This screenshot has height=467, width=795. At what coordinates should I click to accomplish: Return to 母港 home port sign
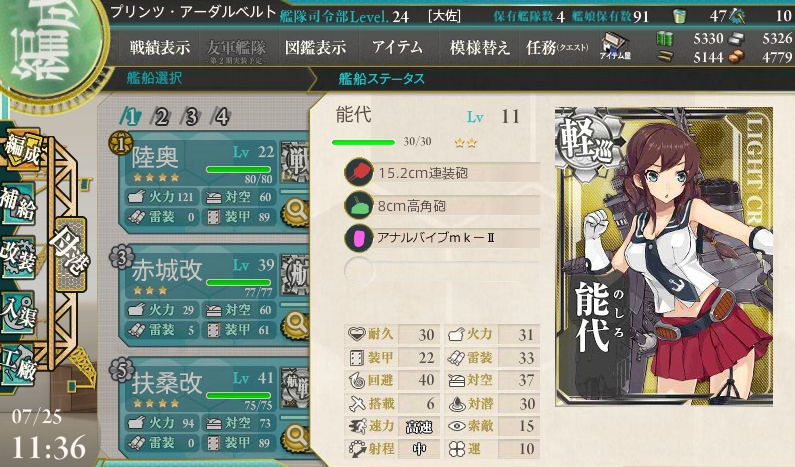point(70,255)
